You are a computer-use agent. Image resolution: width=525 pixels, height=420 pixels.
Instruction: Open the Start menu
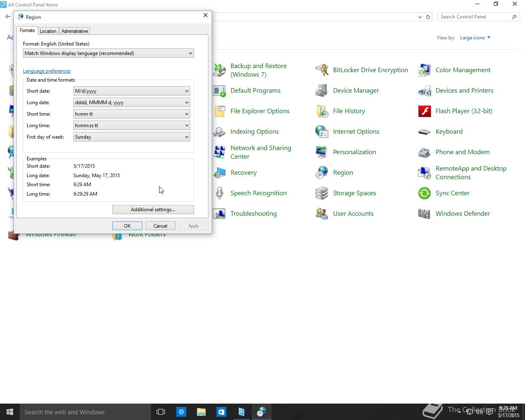tap(10, 412)
